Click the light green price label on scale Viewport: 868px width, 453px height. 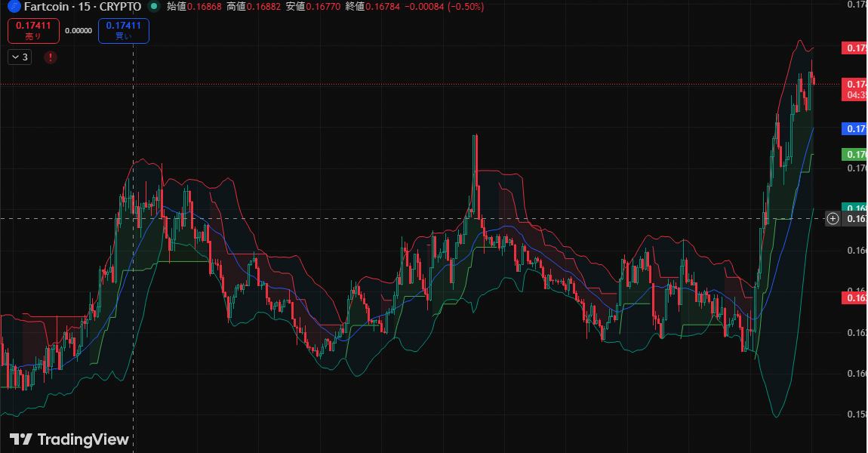854,155
